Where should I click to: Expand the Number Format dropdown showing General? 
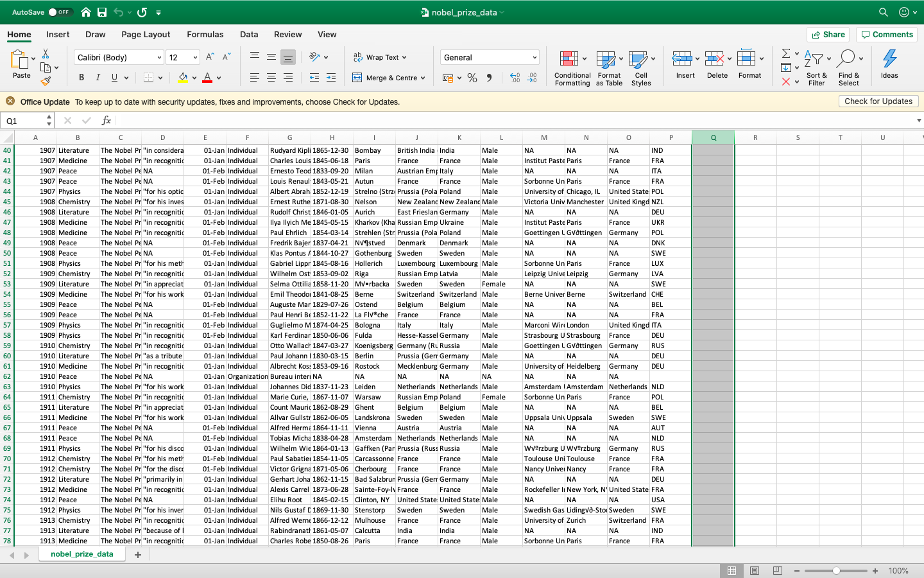536,57
